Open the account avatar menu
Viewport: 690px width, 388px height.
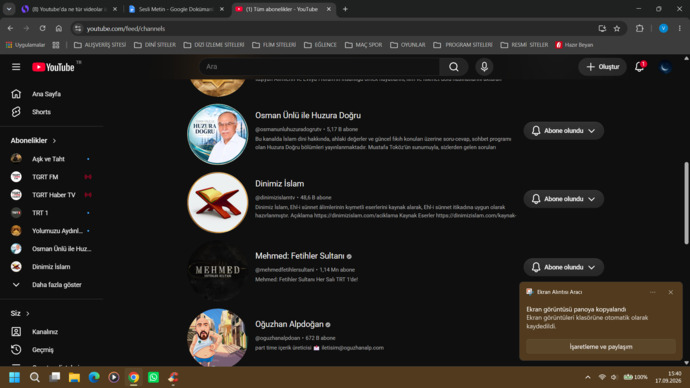tap(665, 67)
